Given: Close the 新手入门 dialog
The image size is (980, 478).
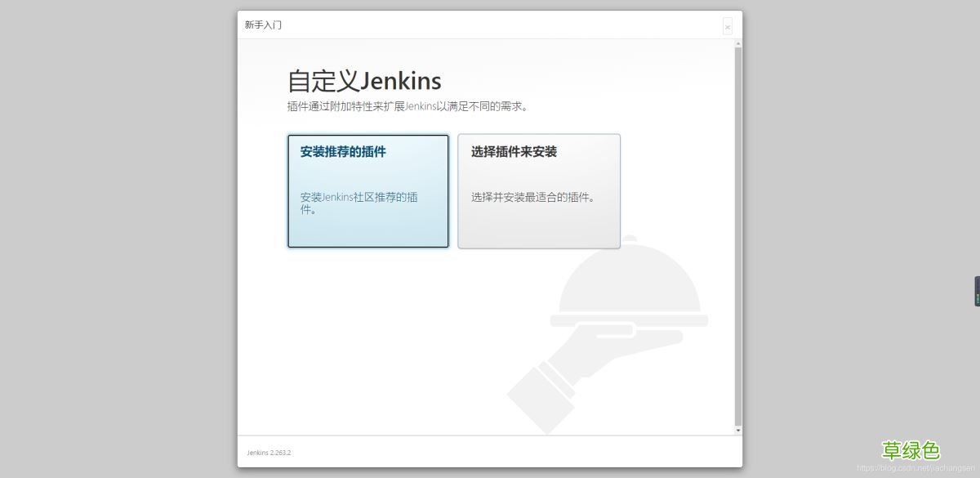Looking at the screenshot, I should point(728,27).
